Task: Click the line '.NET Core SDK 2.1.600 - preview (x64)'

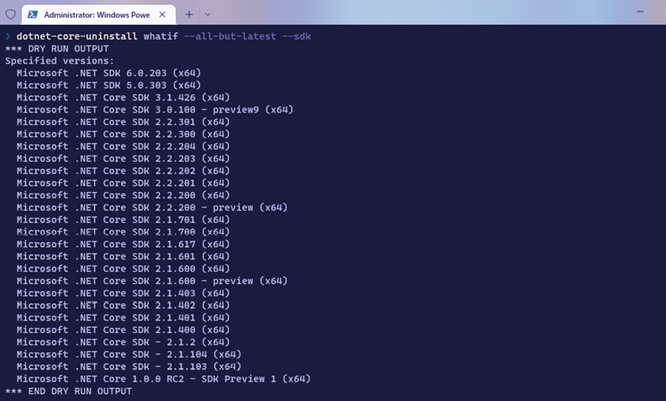Action: (x=152, y=281)
